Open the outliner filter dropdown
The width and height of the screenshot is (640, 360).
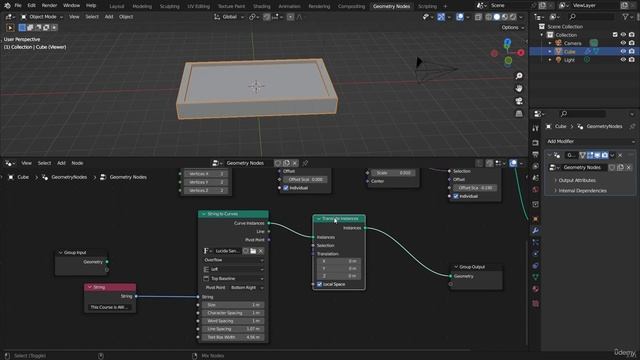pos(627,17)
